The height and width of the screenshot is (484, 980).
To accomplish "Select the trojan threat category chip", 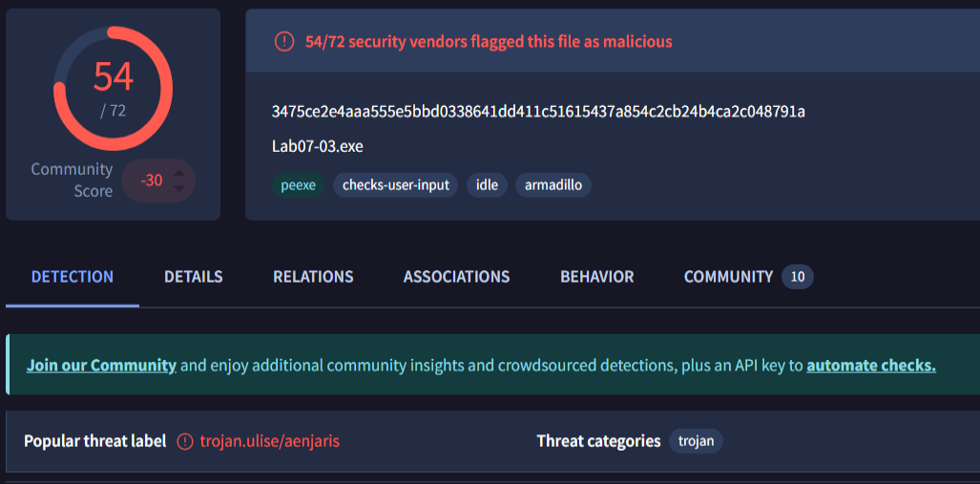I will [697, 441].
